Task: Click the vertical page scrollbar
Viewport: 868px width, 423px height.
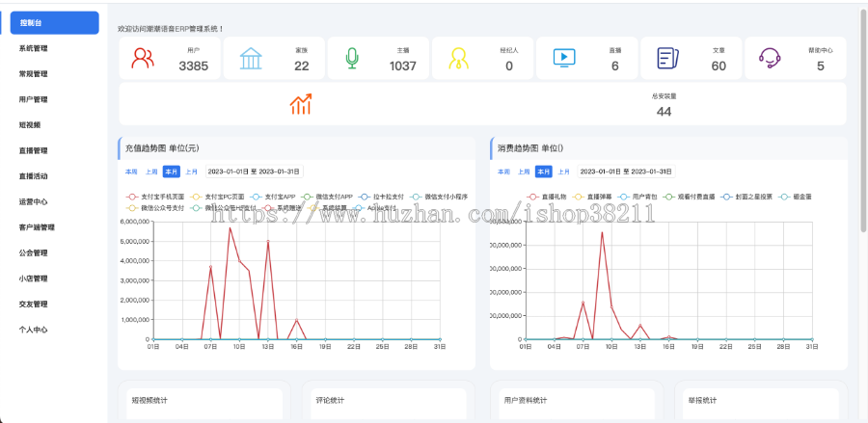Action: pos(863,119)
